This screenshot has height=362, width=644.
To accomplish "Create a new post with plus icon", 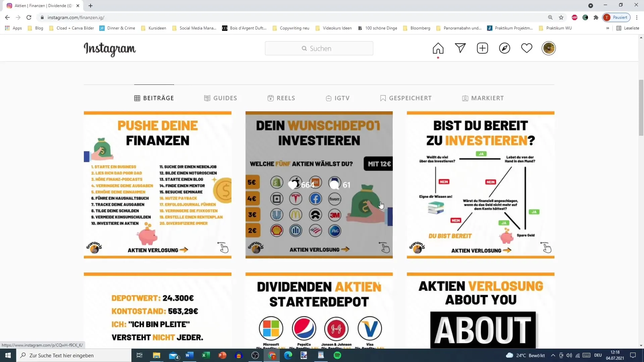I will pyautogui.click(x=482, y=48).
